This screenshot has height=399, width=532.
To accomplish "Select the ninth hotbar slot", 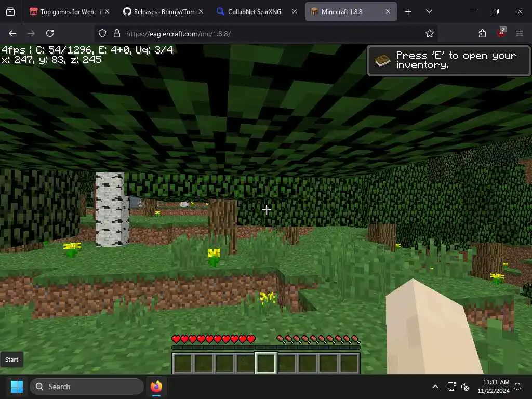I will point(349,363).
